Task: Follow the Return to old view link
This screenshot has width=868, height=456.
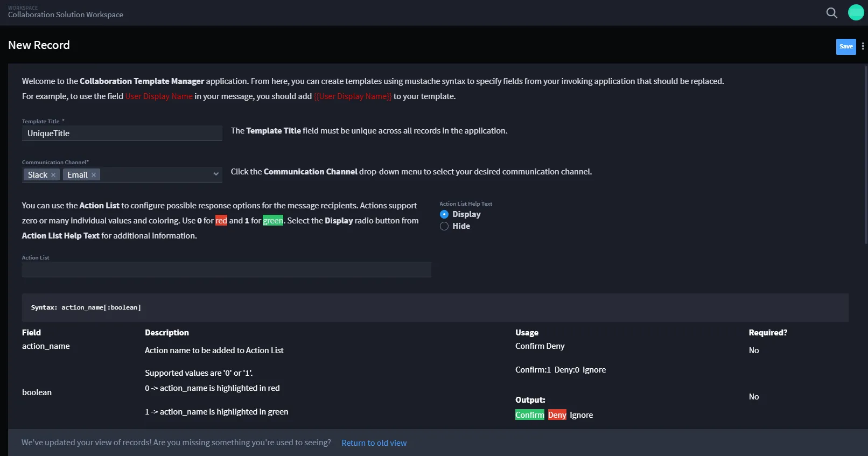Action: (x=374, y=443)
